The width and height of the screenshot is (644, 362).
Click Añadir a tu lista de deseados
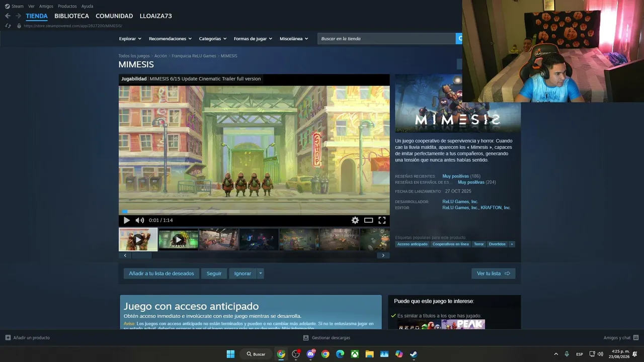pos(162,274)
